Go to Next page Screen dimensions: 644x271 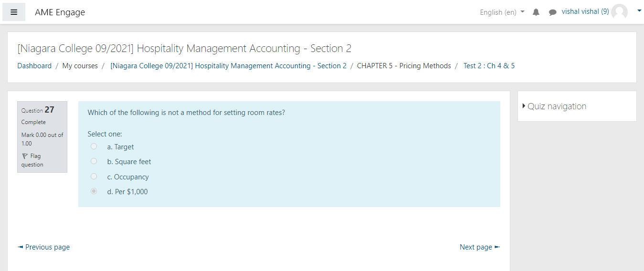tap(480, 247)
